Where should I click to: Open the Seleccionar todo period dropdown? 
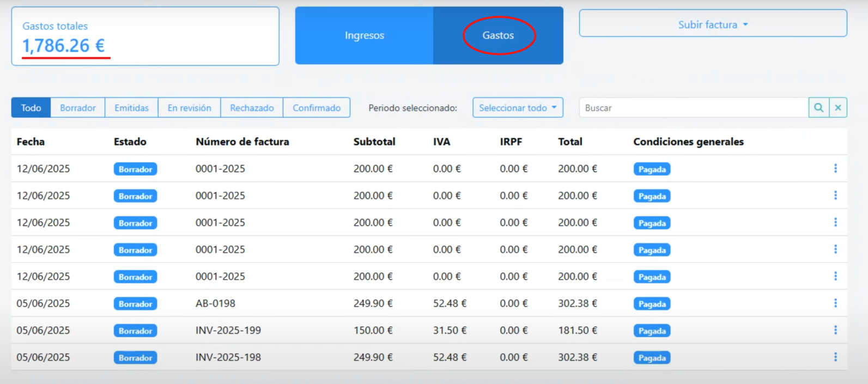point(517,108)
